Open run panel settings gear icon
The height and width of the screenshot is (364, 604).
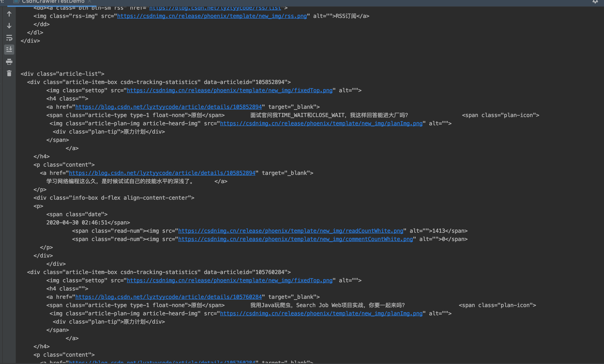click(595, 1)
